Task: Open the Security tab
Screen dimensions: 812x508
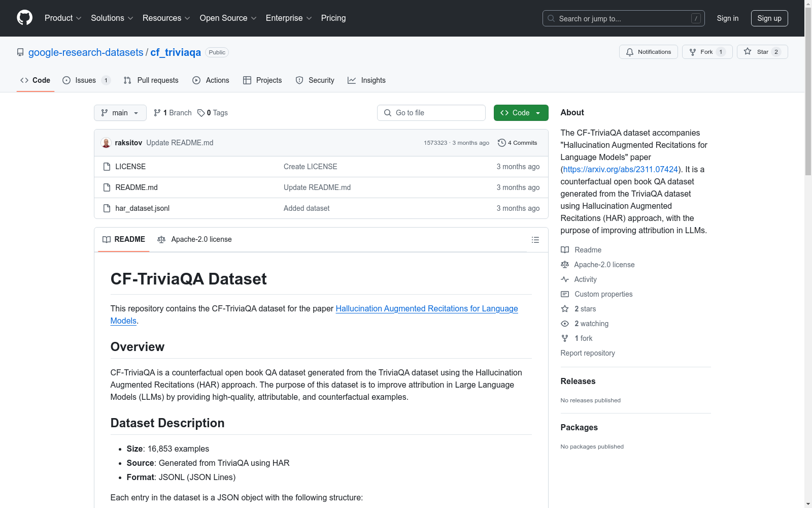Action: coord(315,80)
